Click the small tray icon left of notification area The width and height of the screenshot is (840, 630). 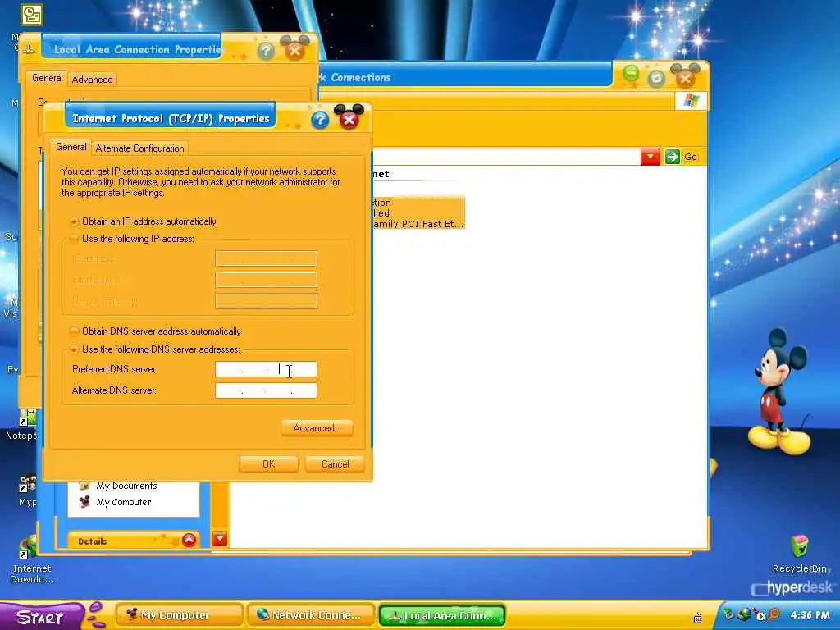697,619
